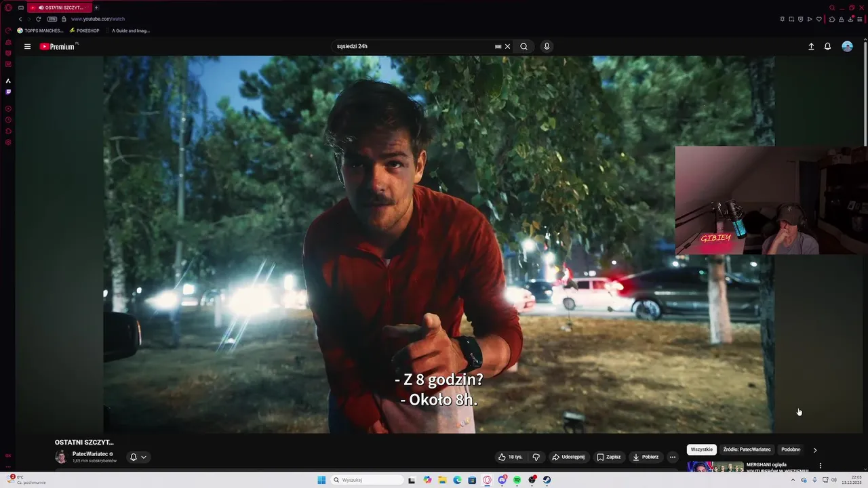Click the Zapisz save button
Image resolution: width=868 pixels, height=488 pixels.
coord(608,457)
